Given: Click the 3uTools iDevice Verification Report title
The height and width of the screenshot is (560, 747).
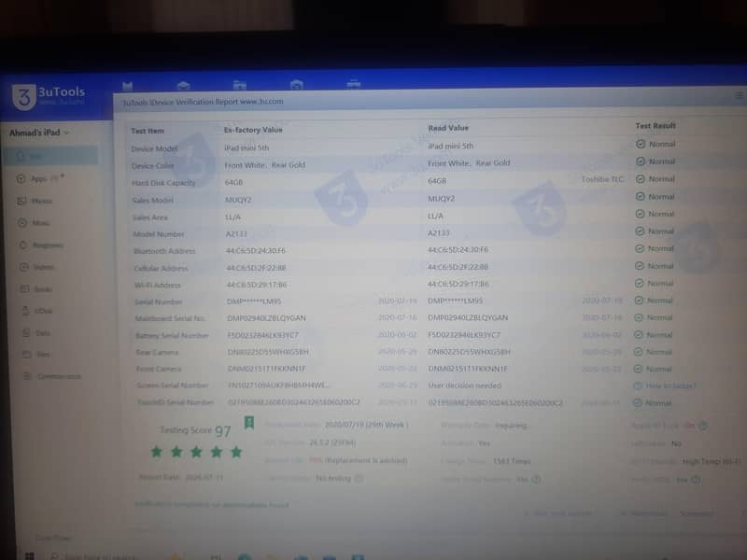Looking at the screenshot, I should click(203, 102).
